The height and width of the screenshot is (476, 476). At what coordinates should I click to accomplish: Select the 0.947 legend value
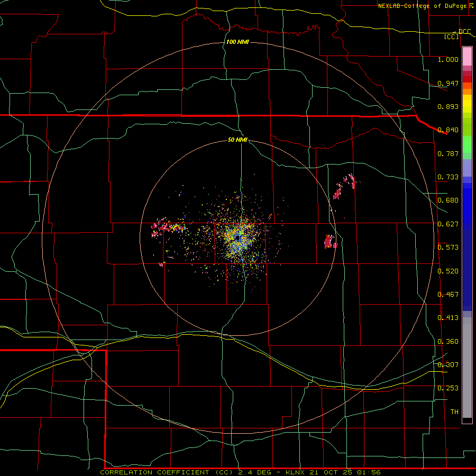pyautogui.click(x=448, y=83)
